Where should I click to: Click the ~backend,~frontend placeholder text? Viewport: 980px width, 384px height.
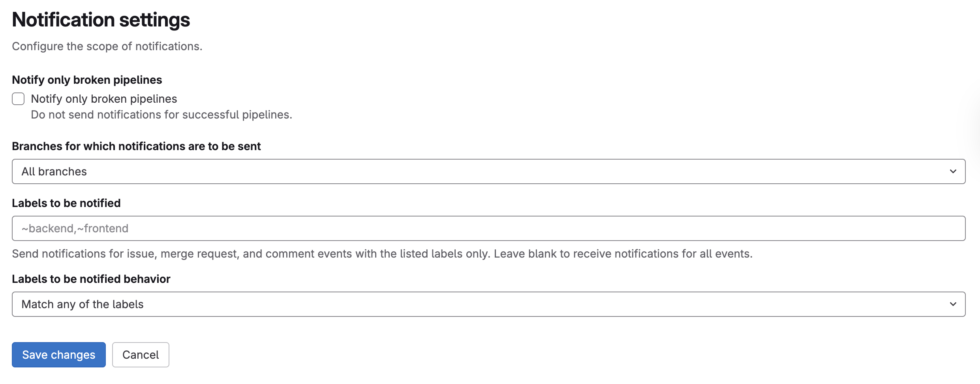[x=75, y=228]
